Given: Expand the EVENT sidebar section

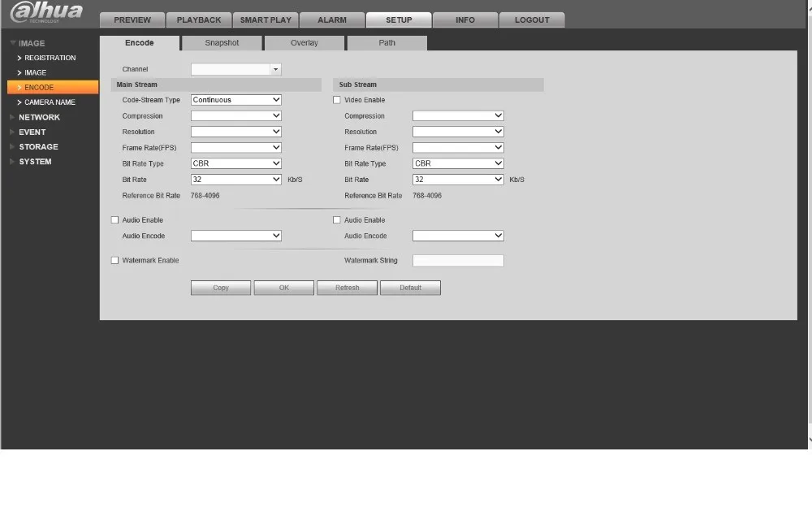Looking at the screenshot, I should [x=28, y=132].
